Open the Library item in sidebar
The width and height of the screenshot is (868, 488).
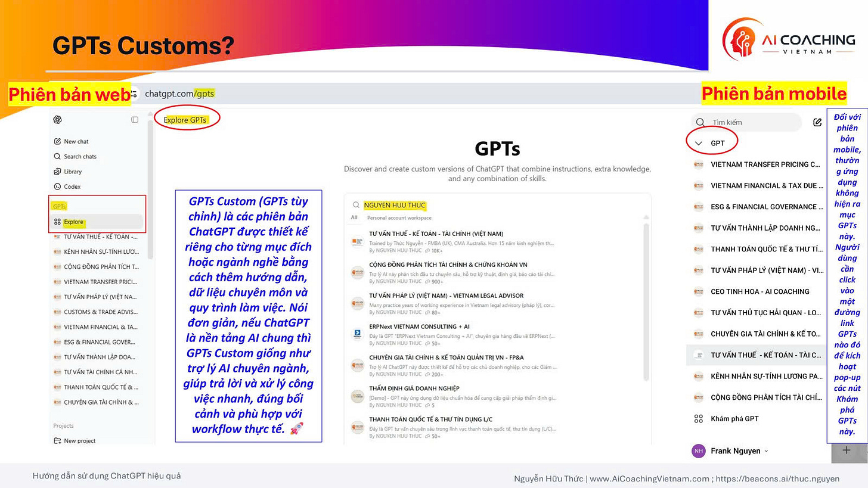point(68,172)
